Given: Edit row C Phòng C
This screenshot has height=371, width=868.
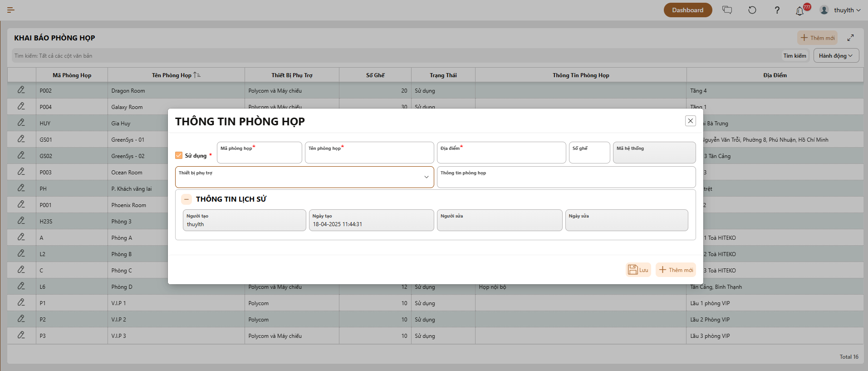Looking at the screenshot, I should pyautogui.click(x=21, y=270).
